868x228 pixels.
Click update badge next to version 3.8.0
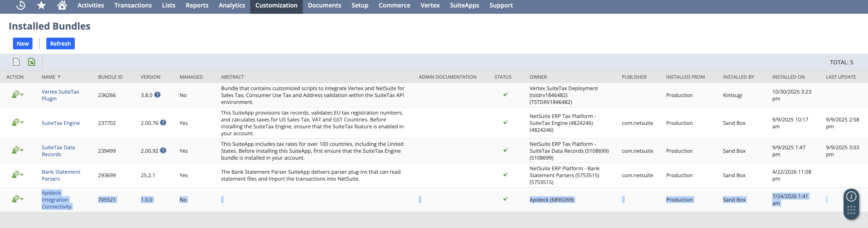click(x=157, y=95)
